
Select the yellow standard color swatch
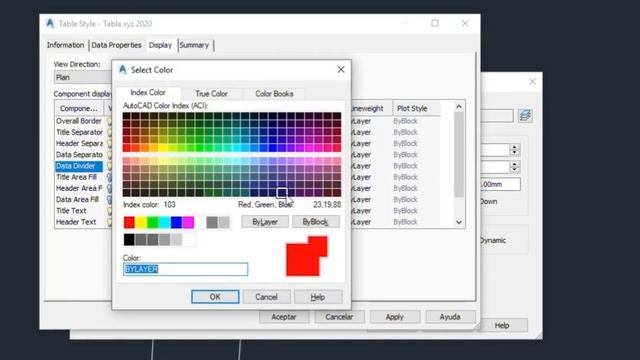click(x=141, y=222)
